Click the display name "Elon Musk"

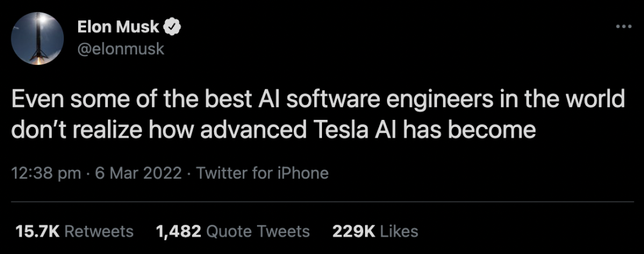118,27
